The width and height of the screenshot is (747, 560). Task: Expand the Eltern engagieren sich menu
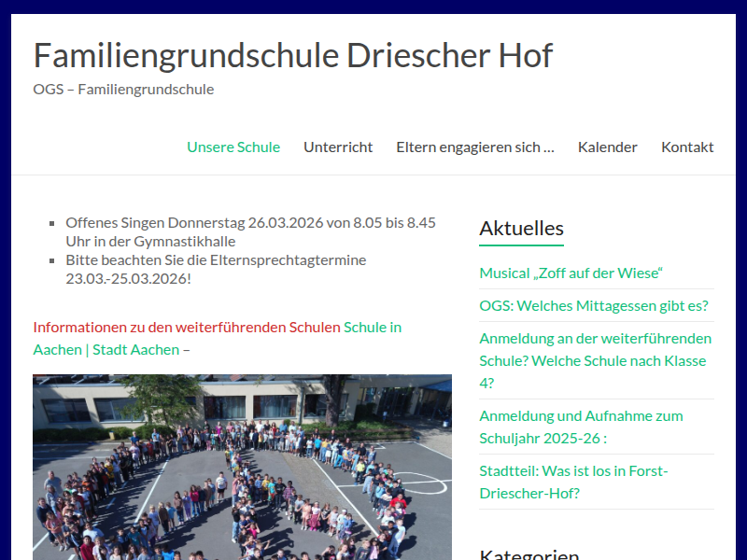tap(474, 147)
